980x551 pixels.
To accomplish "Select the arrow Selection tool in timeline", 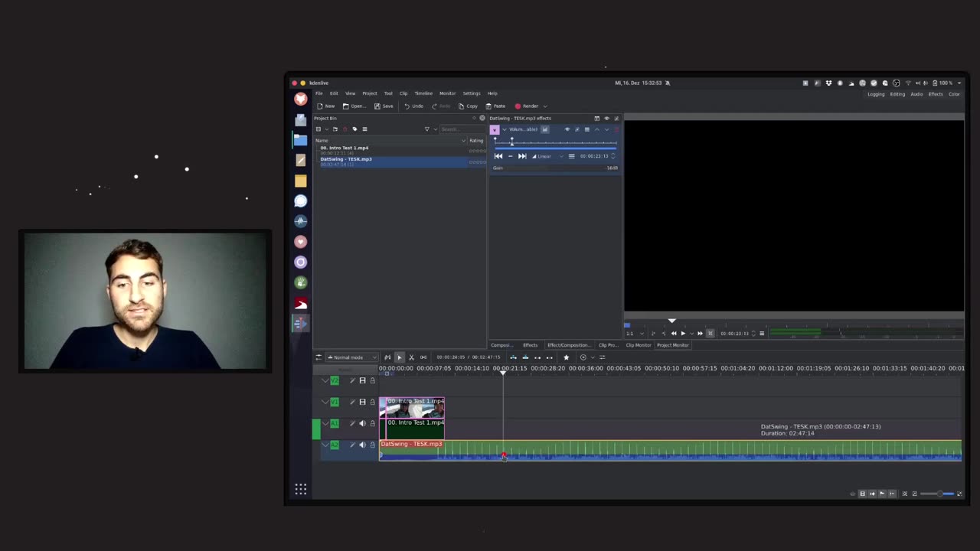I will (399, 357).
